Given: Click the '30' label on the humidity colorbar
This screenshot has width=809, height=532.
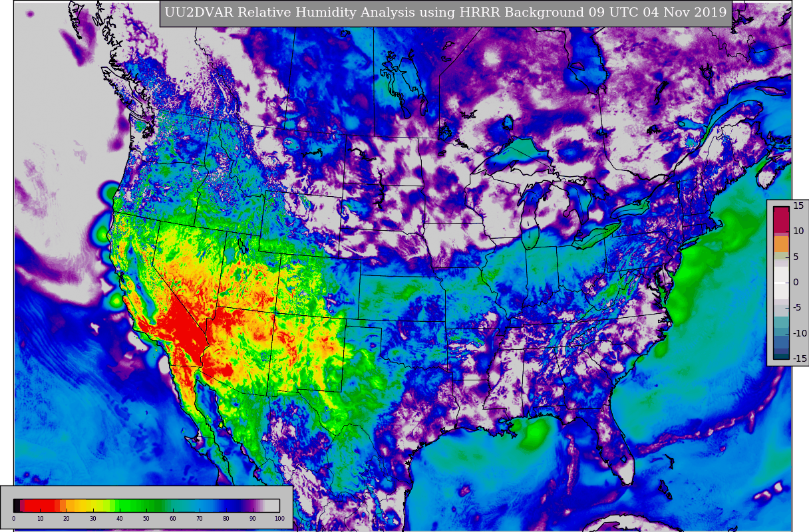Looking at the screenshot, I should (93, 519).
